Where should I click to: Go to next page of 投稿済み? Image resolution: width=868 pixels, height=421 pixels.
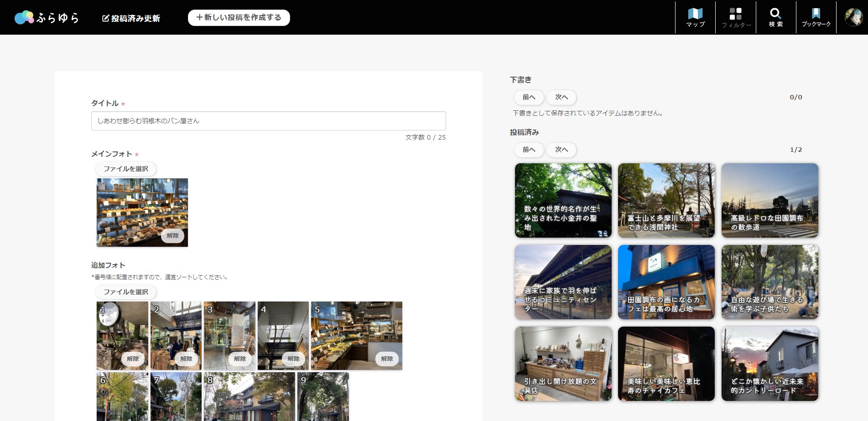tap(561, 150)
